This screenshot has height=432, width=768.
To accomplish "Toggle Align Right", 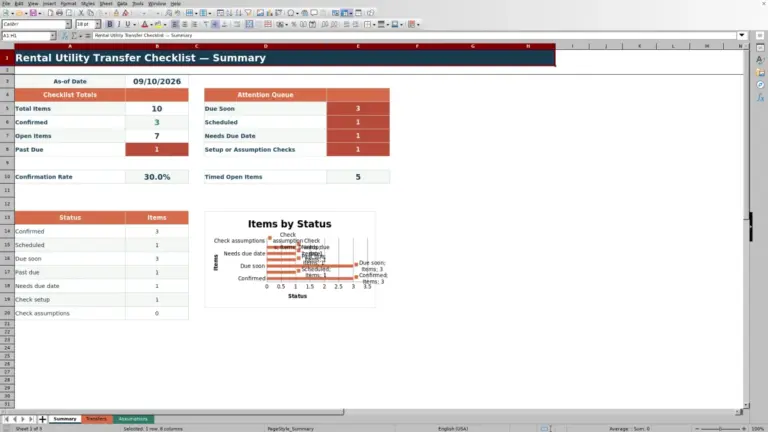I will [194, 24].
